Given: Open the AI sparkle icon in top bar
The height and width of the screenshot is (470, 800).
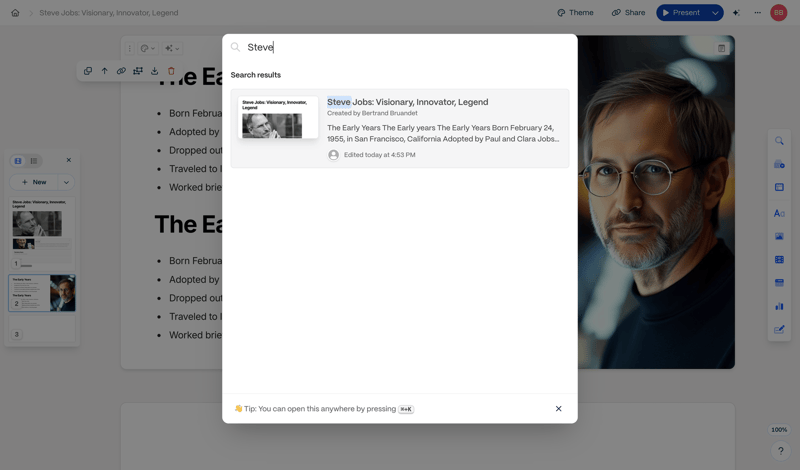Looking at the screenshot, I should click(x=736, y=13).
